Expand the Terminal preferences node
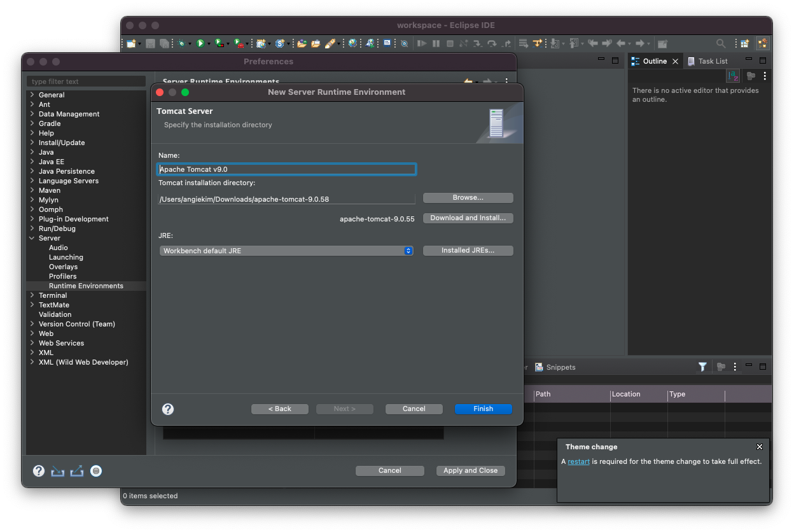794x532 pixels. [x=32, y=295]
